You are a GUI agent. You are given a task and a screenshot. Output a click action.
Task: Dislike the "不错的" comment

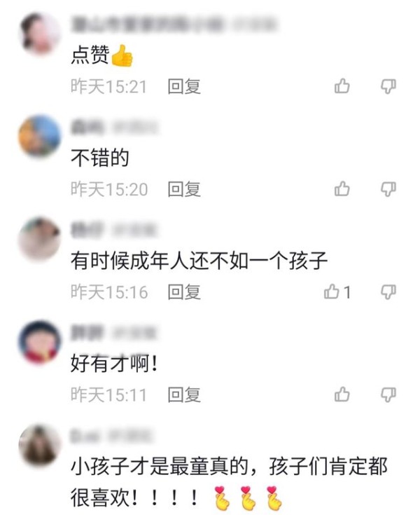388,189
